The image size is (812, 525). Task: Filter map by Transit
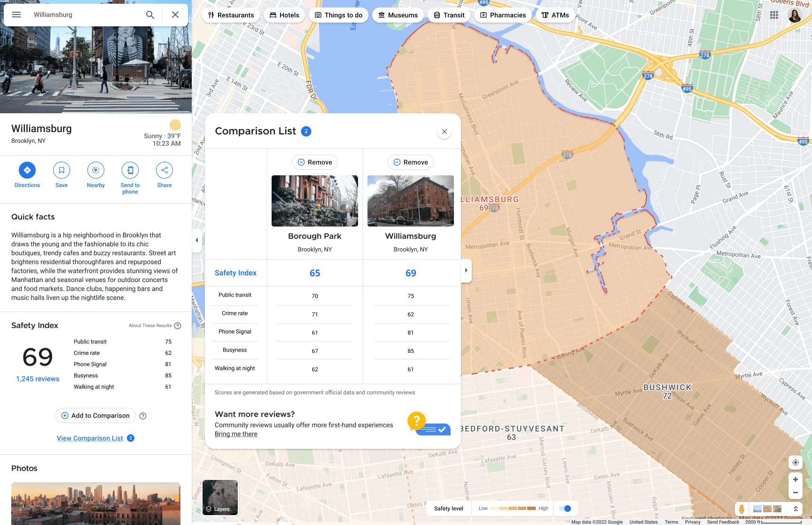[449, 15]
